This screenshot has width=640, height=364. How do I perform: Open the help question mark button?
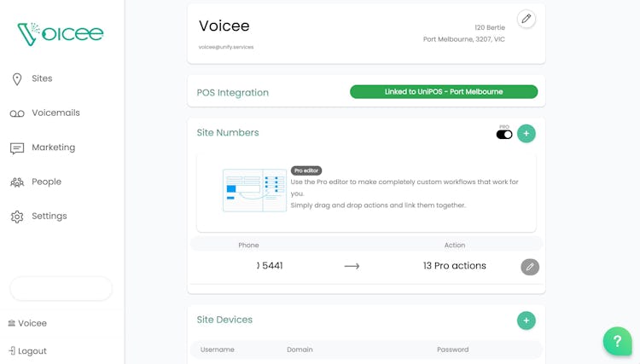tap(617, 341)
